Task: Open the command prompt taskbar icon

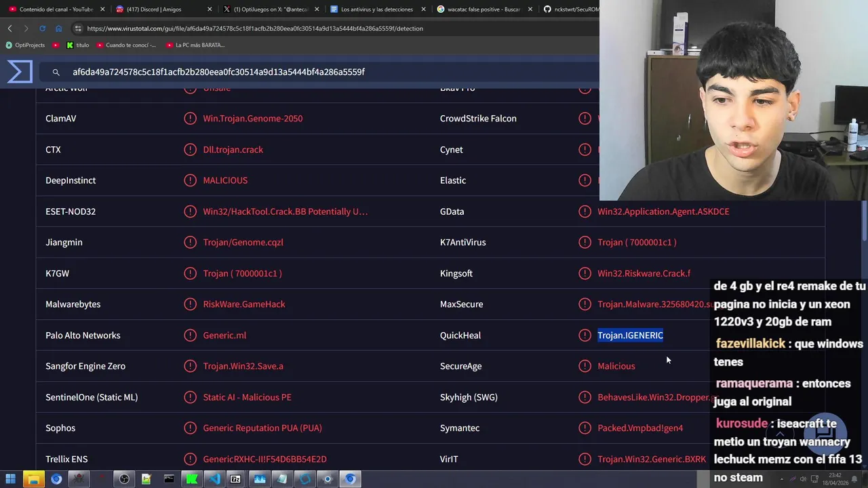Action: (x=169, y=479)
